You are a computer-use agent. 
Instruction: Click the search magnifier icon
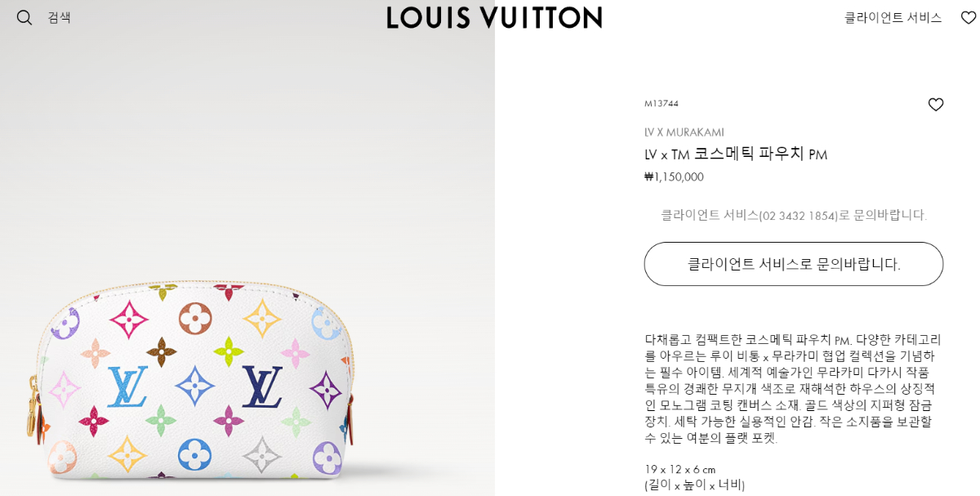click(x=24, y=17)
